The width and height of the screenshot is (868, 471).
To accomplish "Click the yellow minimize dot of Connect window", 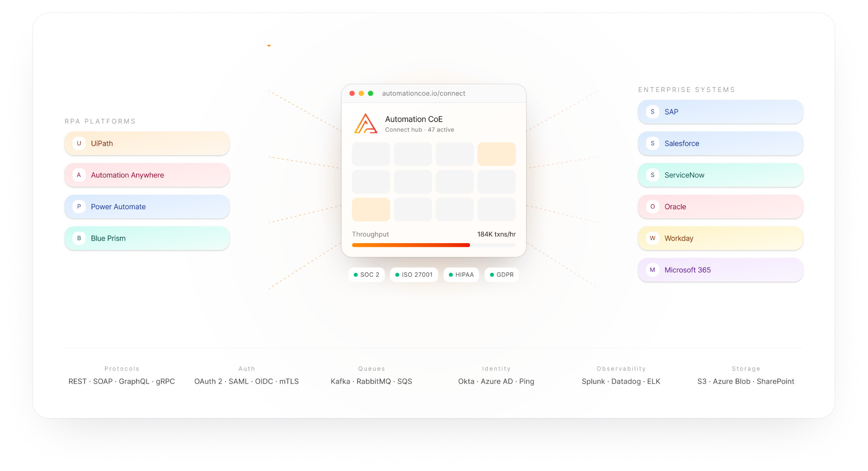I will [x=361, y=93].
